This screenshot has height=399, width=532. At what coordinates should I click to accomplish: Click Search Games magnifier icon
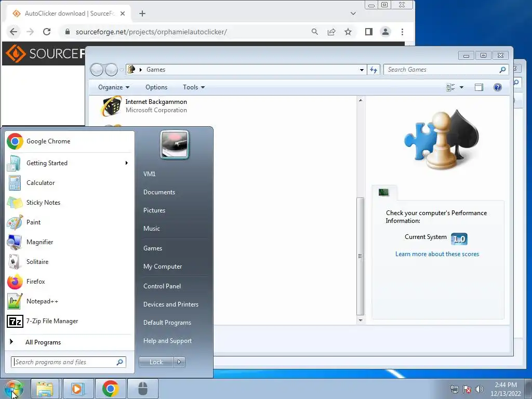[502, 70]
